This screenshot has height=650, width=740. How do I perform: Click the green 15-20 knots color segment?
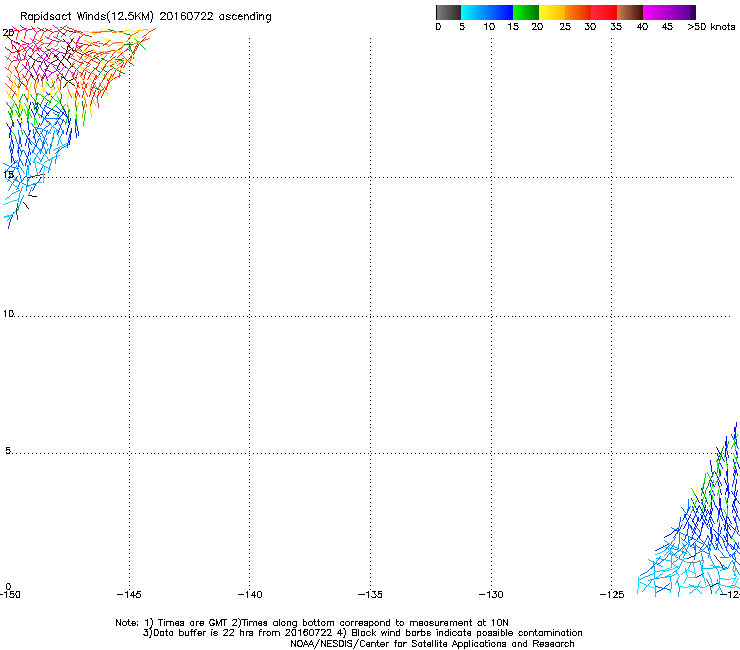[526, 12]
